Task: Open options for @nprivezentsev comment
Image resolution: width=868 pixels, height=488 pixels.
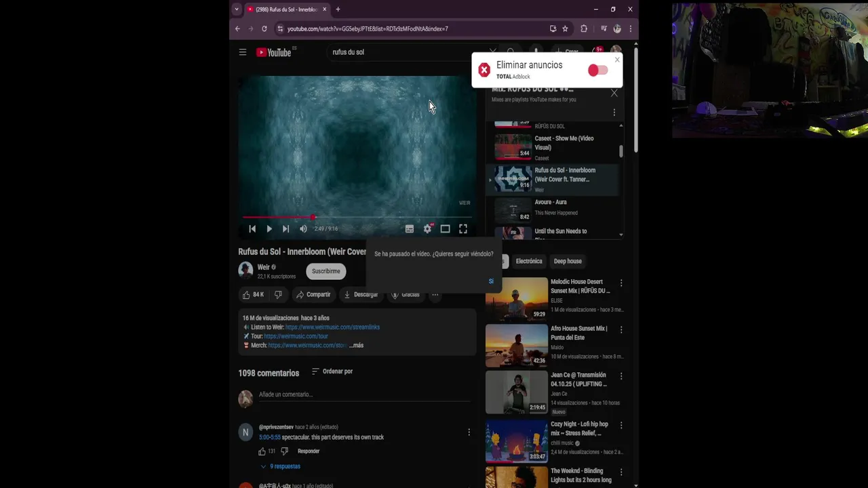Action: click(469, 432)
